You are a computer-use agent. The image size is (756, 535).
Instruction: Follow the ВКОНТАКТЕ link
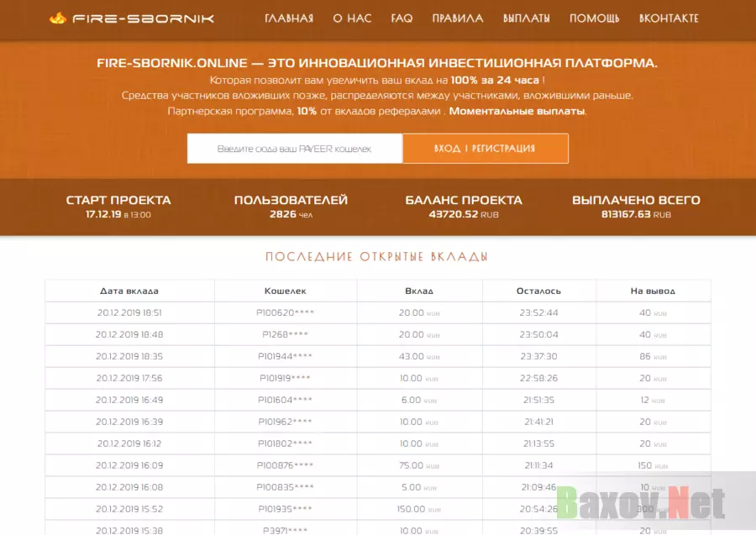point(669,18)
